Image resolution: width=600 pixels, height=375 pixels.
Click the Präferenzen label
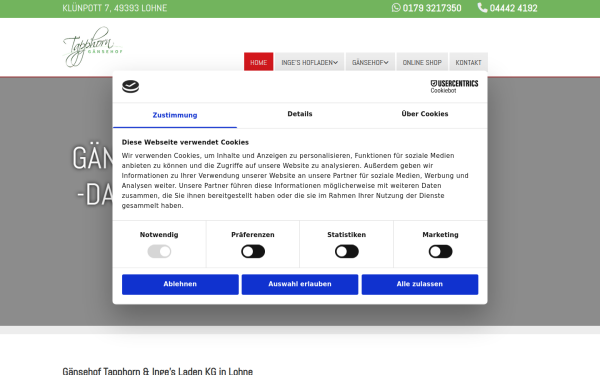click(253, 235)
